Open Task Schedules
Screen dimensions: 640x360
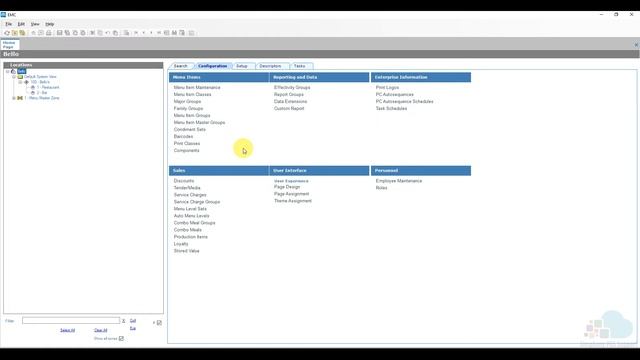coord(391,109)
